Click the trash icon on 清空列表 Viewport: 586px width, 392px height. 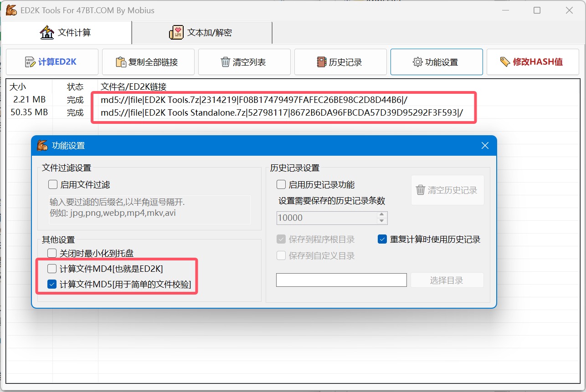pos(225,62)
